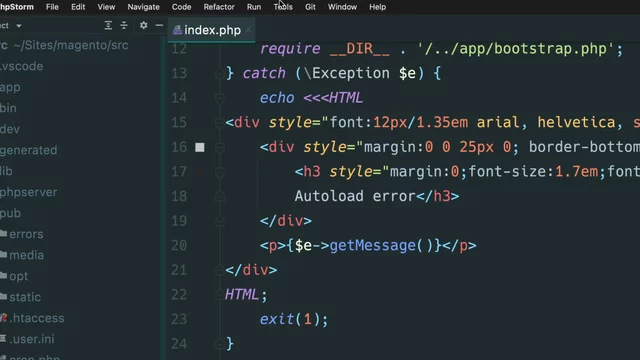Click the .user.ini file icon
Image resolution: width=640 pixels, height=360 pixels.
click(x=3, y=338)
